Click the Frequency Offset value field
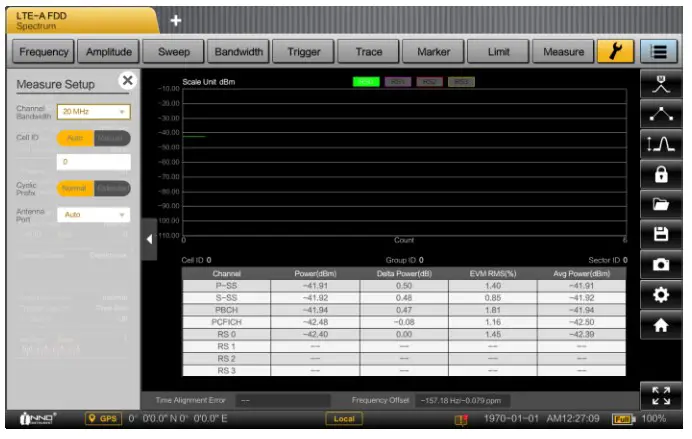Image resolution: width=692 pixels, height=439 pixels. [x=463, y=401]
